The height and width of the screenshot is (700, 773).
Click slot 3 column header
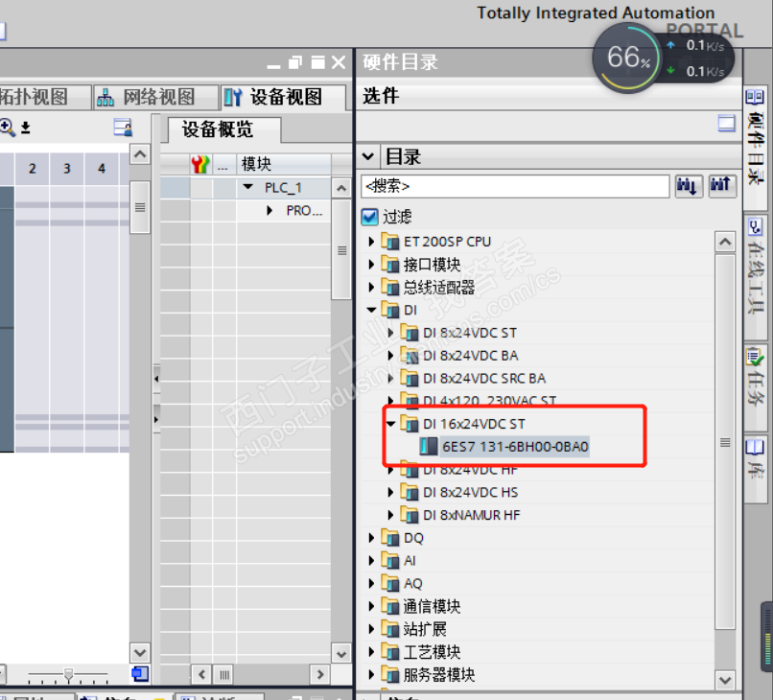coord(67,169)
